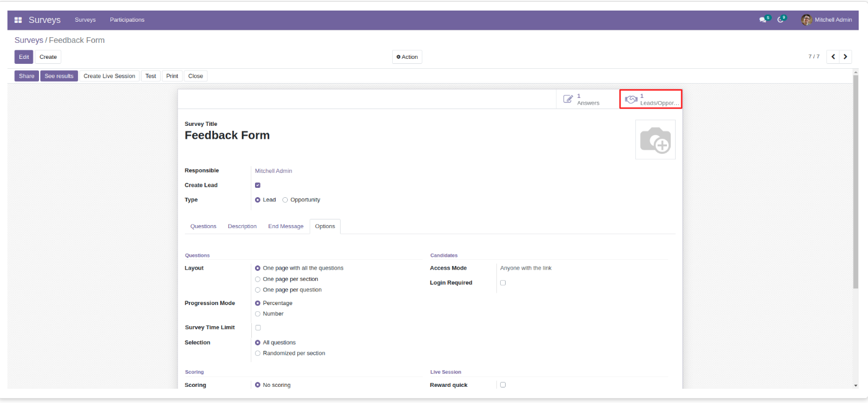Tick the Reward quick checkbox
Viewport: 868px width, 403px height.
tap(503, 385)
